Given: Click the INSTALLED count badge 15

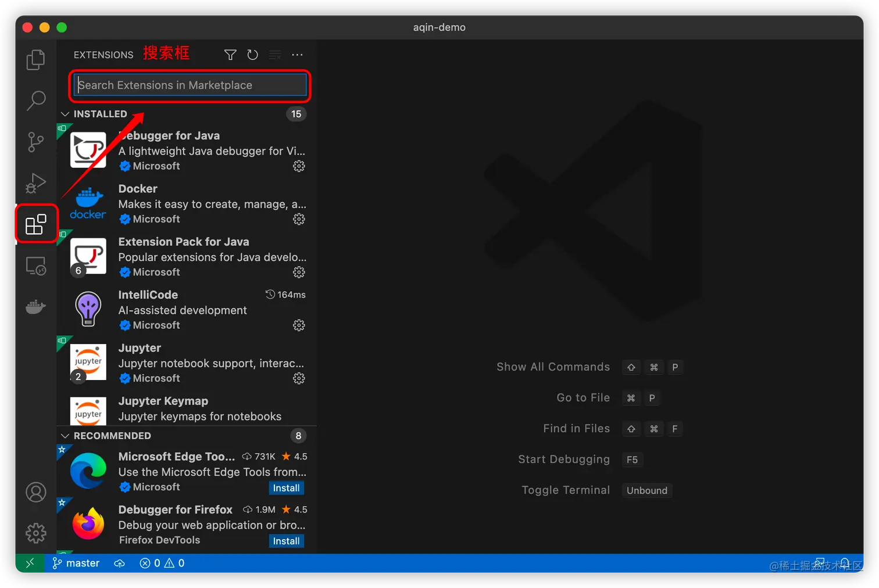Looking at the screenshot, I should [296, 114].
